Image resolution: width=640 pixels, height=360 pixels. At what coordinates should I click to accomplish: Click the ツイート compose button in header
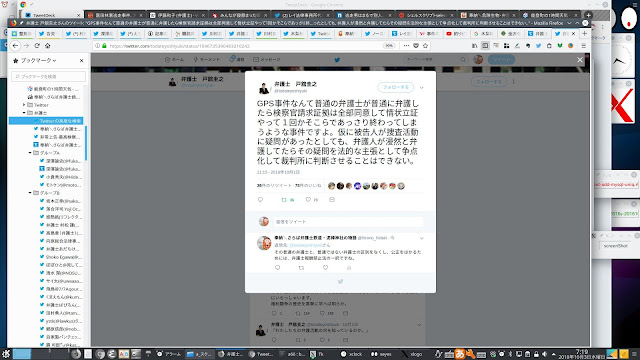point(501,60)
